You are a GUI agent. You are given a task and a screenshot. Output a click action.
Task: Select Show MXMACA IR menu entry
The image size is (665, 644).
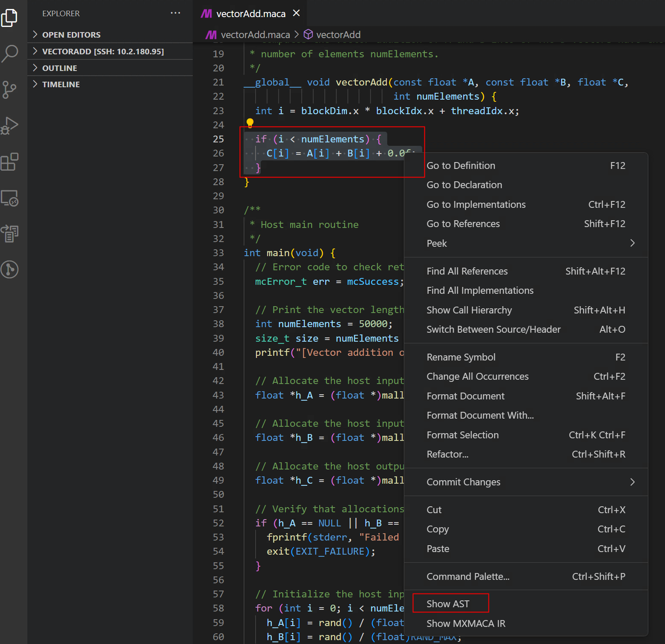[466, 623]
